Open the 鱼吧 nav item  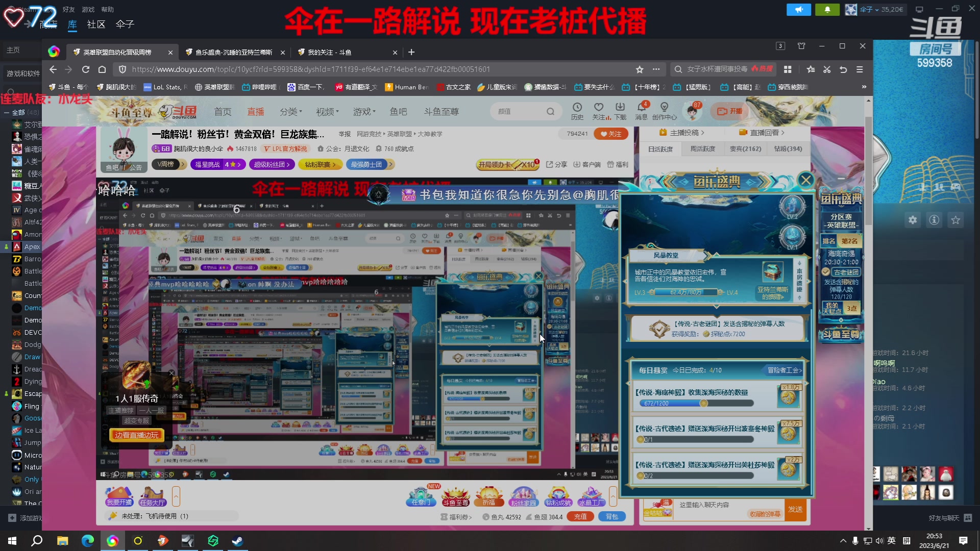[398, 111]
